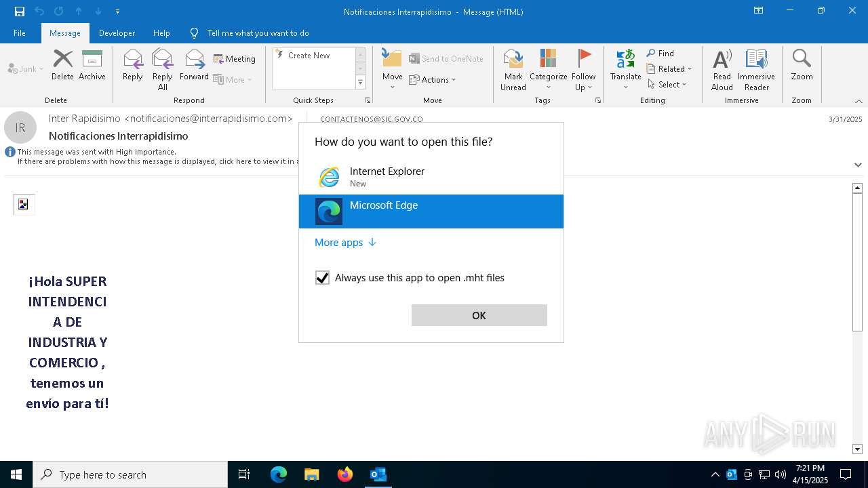Open the Customize Quick Access Toolbar dropdown
The image size is (868, 488).
pos(117,12)
